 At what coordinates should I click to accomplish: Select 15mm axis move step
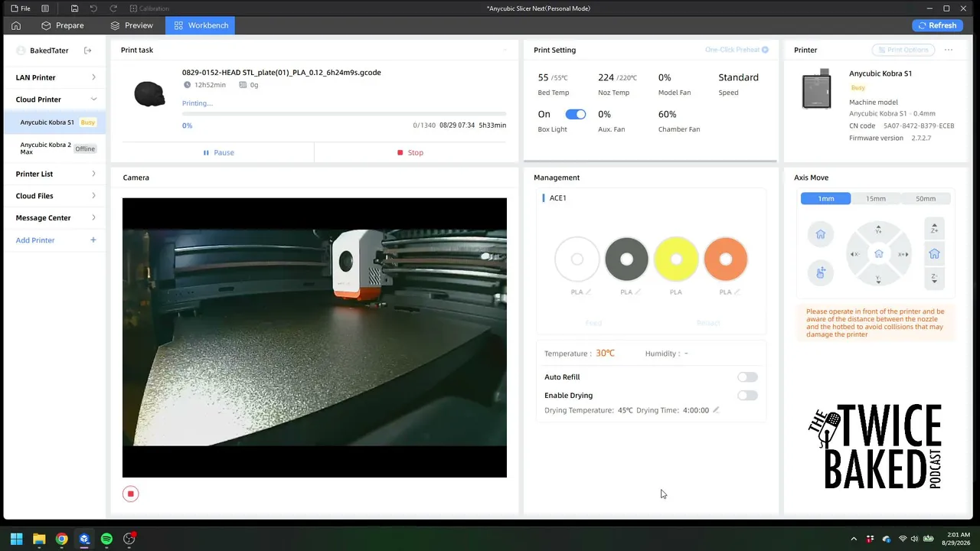pos(876,198)
